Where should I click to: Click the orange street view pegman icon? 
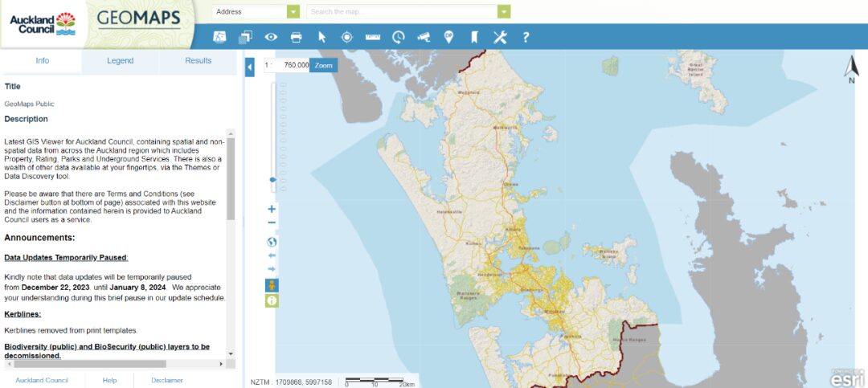(272, 286)
